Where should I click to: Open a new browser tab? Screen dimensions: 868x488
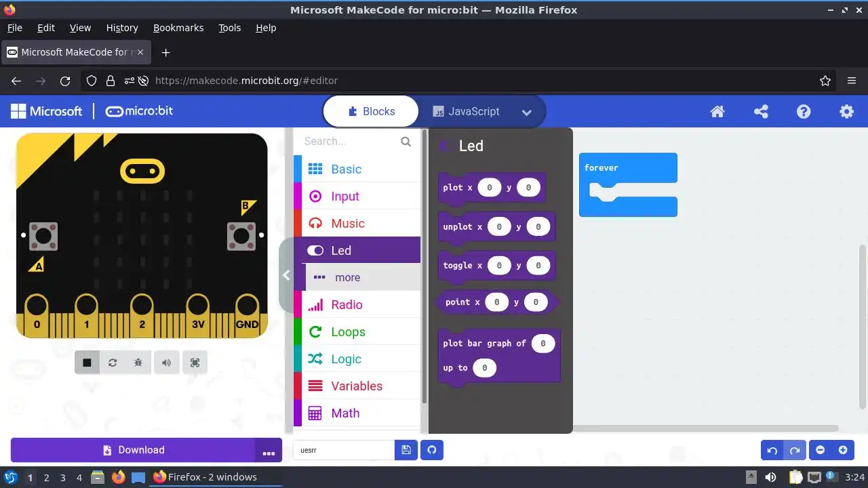(x=165, y=52)
